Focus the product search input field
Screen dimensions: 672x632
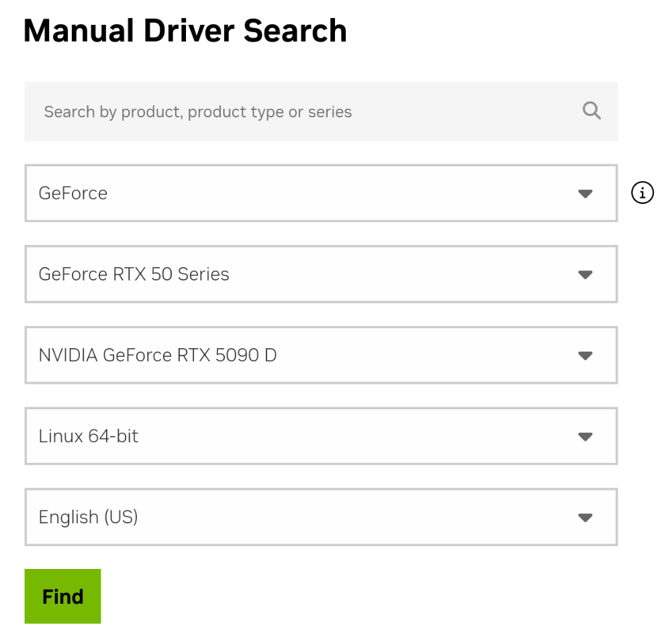click(x=321, y=111)
